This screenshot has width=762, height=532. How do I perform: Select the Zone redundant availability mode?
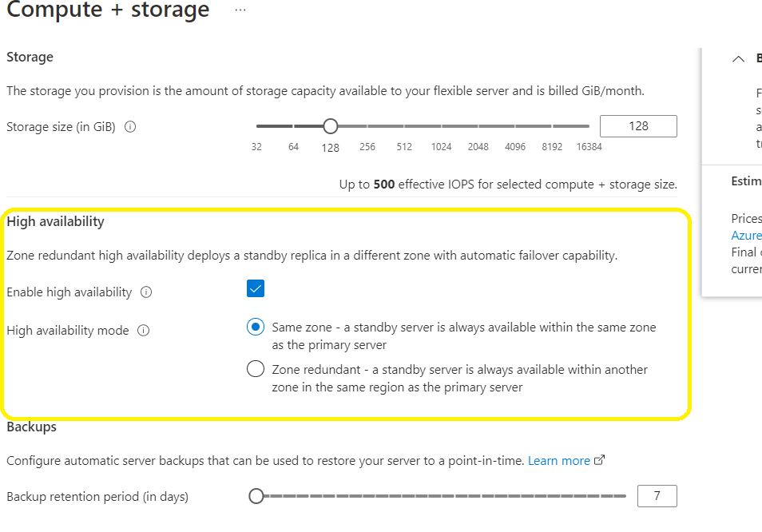(256, 368)
